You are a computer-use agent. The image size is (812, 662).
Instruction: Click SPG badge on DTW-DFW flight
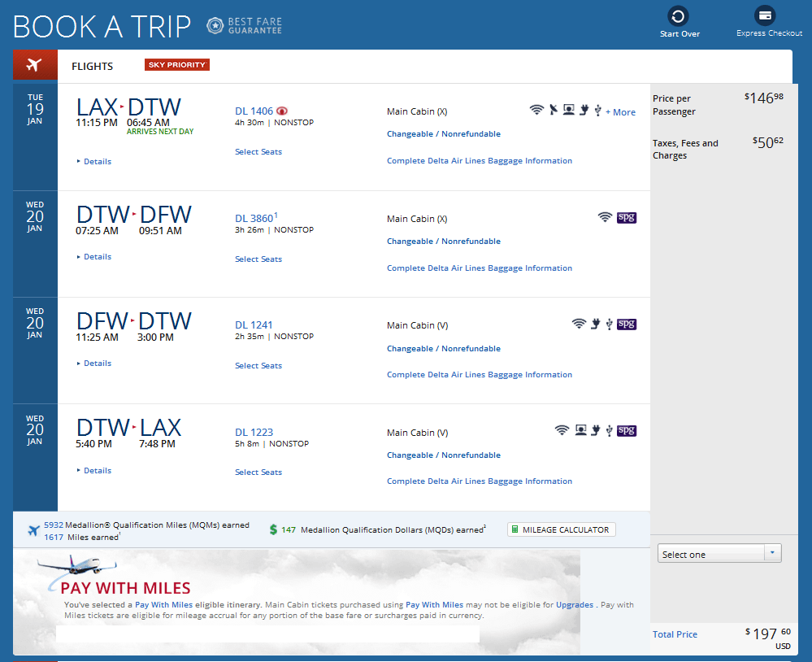(x=627, y=217)
